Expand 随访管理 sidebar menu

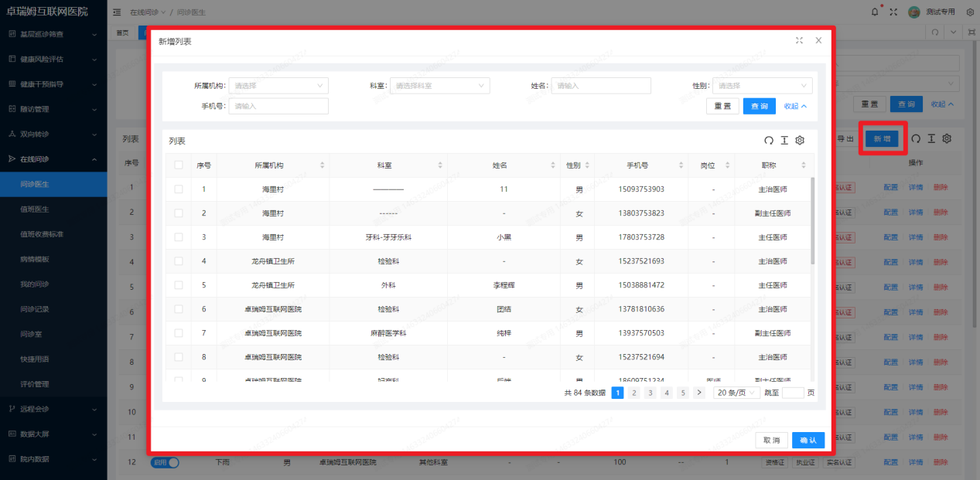[x=53, y=109]
